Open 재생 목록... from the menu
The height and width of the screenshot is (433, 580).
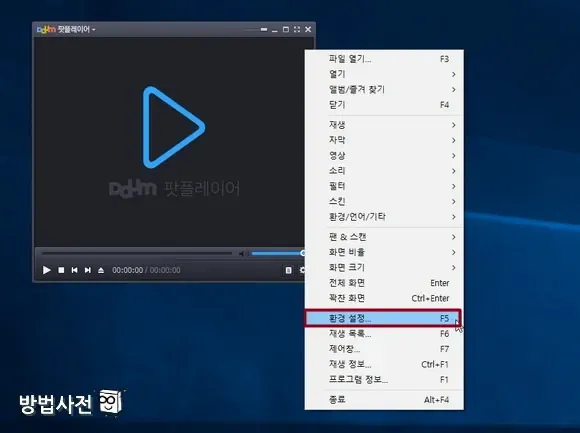384,334
